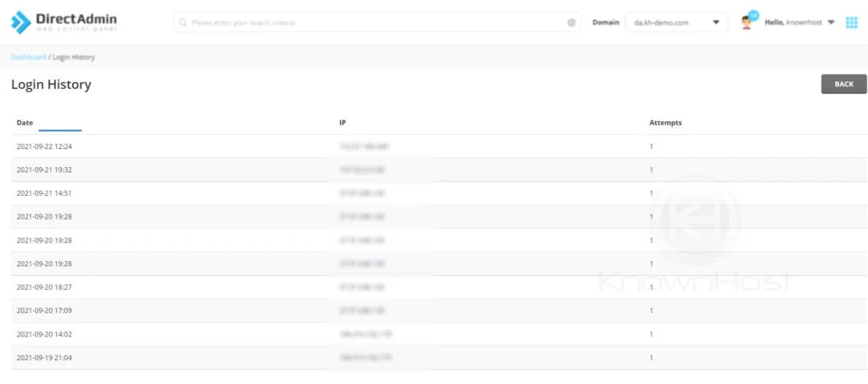This screenshot has height=384, width=868.
Task: Click attempts value in 2021-09-21 14:51 row
Action: coord(652,193)
